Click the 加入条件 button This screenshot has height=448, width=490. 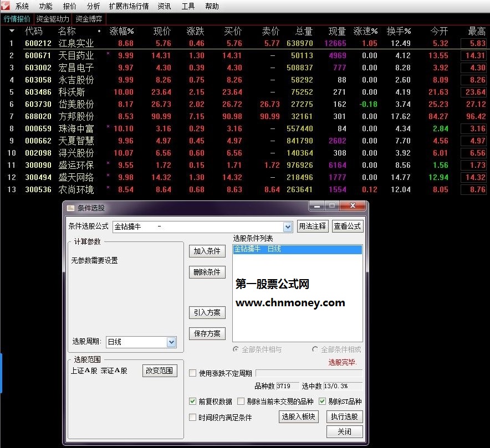tap(207, 251)
